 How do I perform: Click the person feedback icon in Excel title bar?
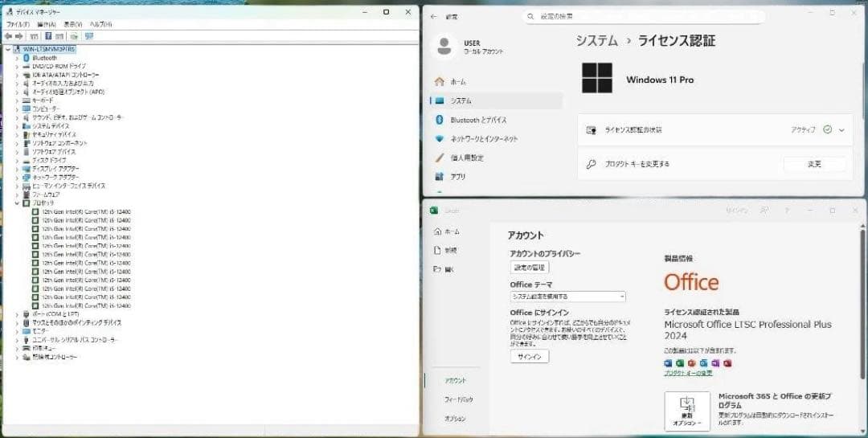coord(764,211)
